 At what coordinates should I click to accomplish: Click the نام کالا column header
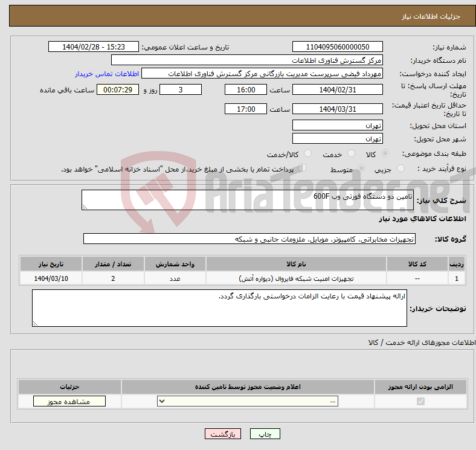296,264
